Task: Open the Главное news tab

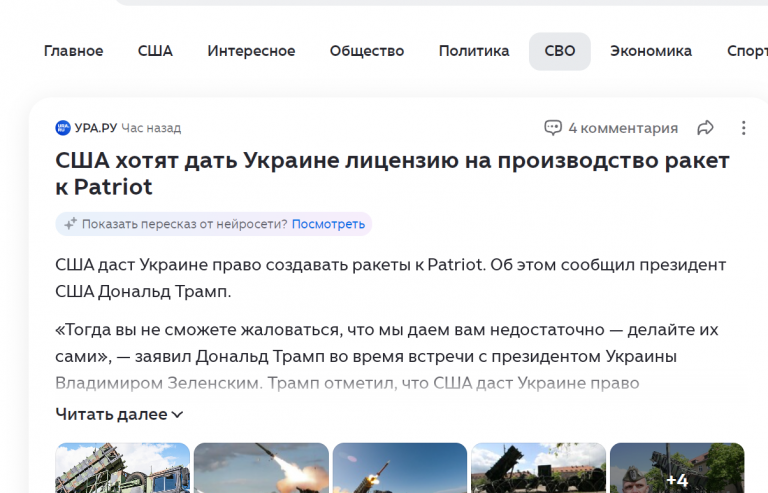Action: (73, 51)
